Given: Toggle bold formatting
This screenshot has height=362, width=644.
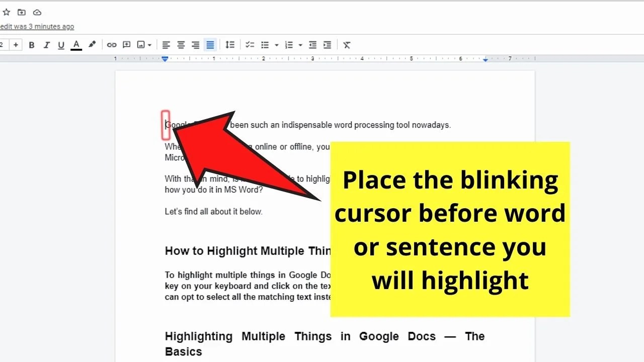Looking at the screenshot, I should pyautogui.click(x=32, y=45).
